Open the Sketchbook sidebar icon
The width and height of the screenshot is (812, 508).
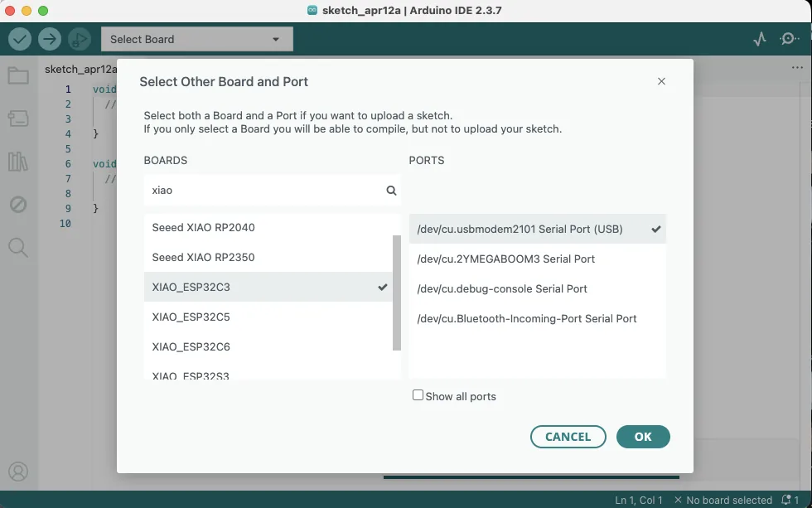click(x=18, y=75)
